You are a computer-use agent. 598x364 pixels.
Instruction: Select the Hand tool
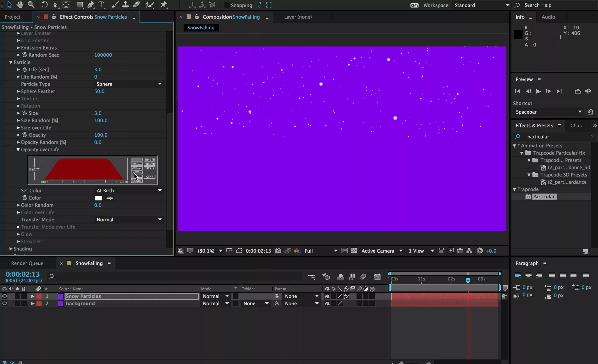[x=20, y=5]
